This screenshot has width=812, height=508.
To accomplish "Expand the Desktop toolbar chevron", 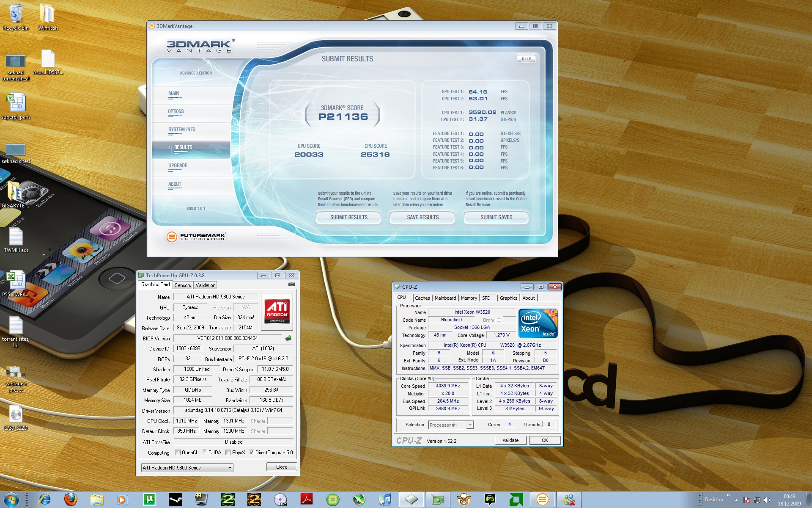I will click(x=728, y=495).
